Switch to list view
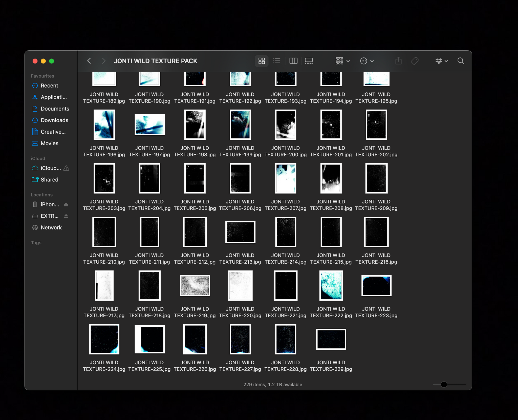This screenshot has width=518, height=420. pos(277,61)
